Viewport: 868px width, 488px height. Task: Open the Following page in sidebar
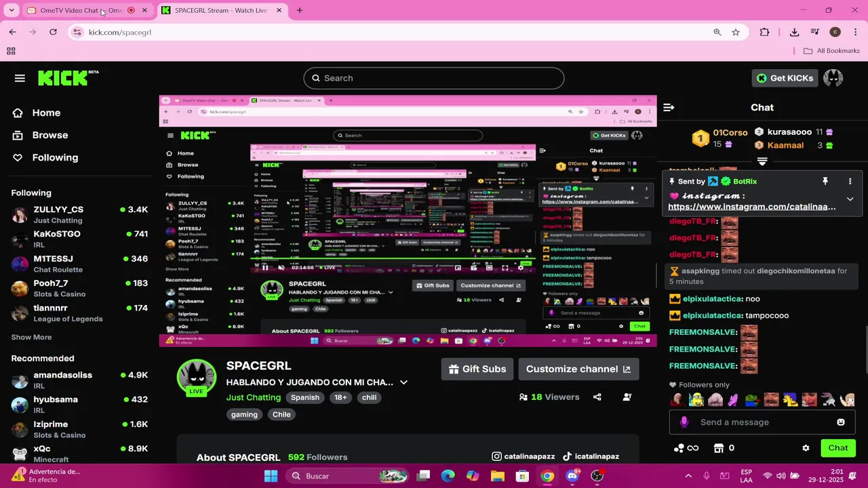[x=55, y=157]
